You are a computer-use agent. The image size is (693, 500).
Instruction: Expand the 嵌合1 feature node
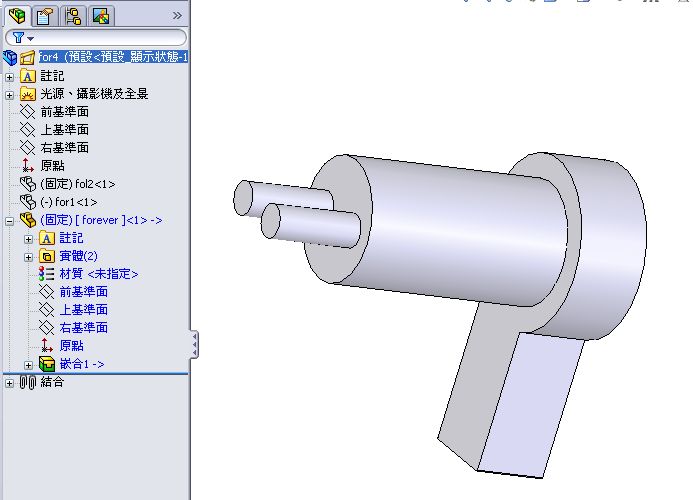click(x=28, y=365)
